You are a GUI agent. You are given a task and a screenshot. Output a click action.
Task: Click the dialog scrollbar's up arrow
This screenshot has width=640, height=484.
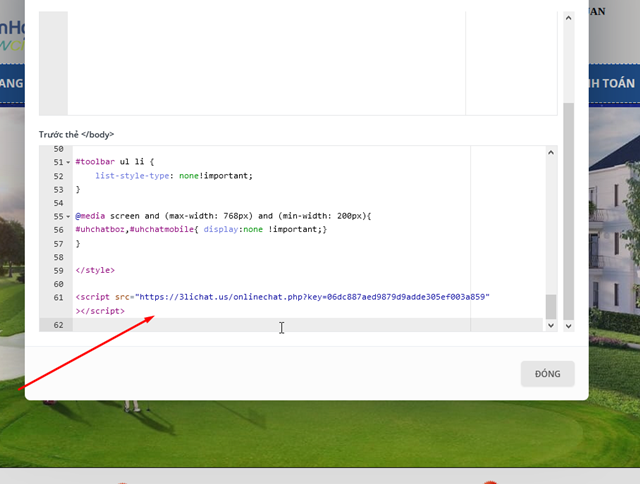point(568,18)
